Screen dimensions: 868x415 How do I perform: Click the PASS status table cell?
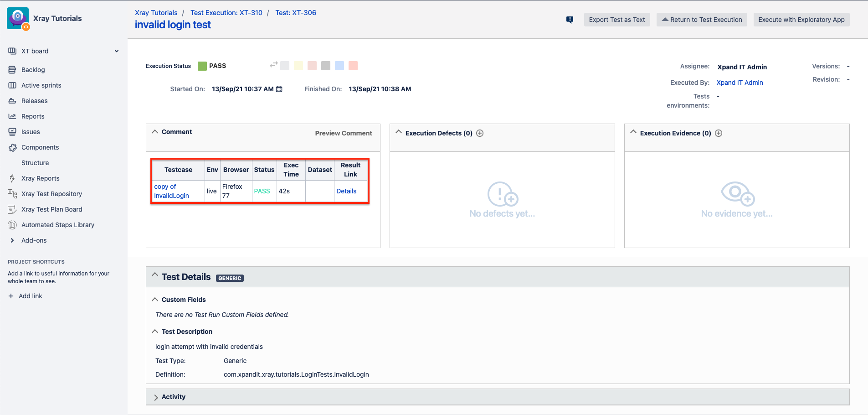pos(264,191)
